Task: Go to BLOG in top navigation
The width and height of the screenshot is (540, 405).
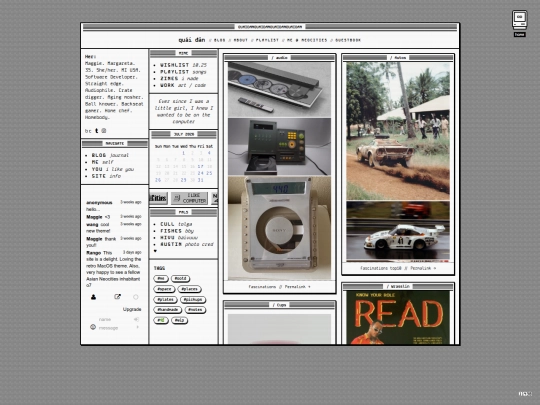Action: point(219,40)
